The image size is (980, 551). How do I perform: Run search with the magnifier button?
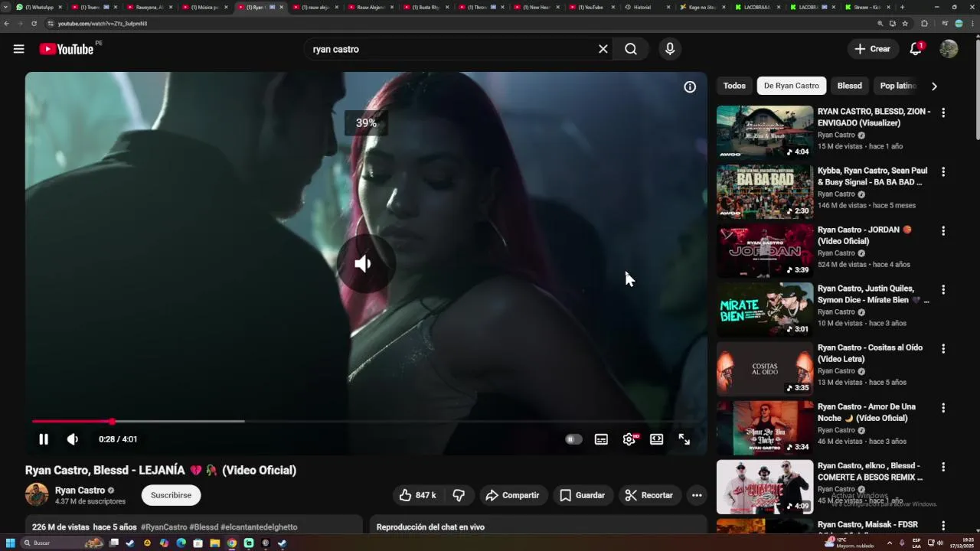[631, 49]
